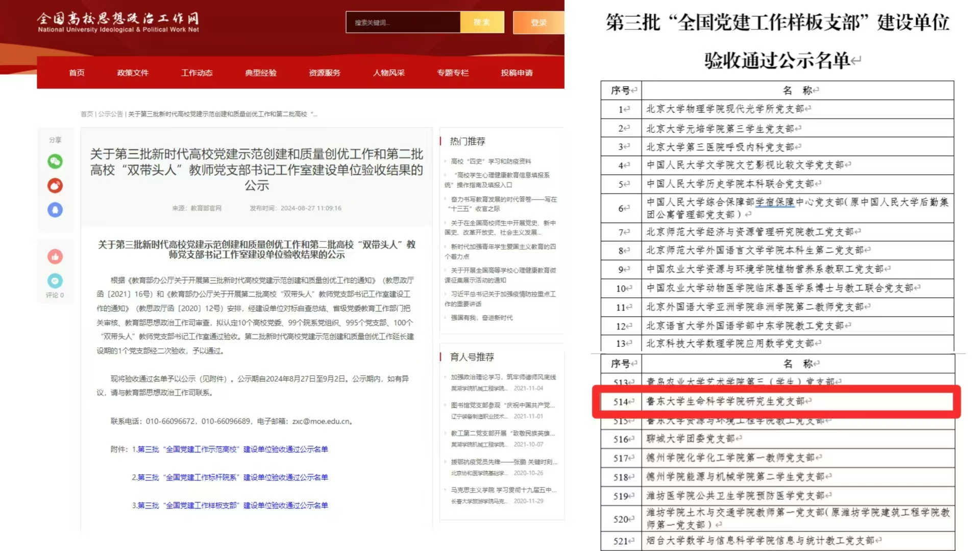Open the 专题专栏 navigation tab

tap(453, 73)
